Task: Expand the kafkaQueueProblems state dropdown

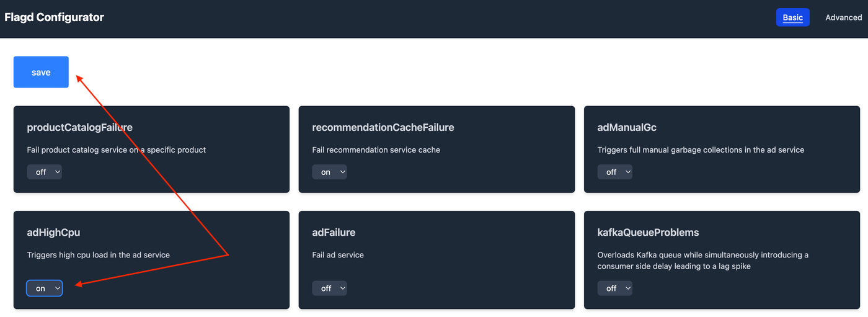Action: pyautogui.click(x=614, y=288)
